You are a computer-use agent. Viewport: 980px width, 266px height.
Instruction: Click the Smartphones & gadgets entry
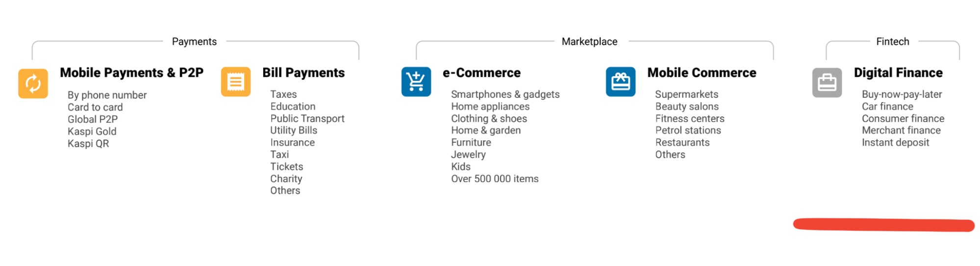[505, 94]
